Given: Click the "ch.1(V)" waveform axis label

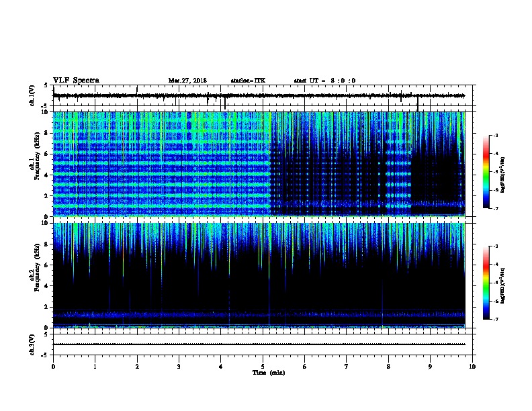Looking at the screenshot, I should click(32, 95).
